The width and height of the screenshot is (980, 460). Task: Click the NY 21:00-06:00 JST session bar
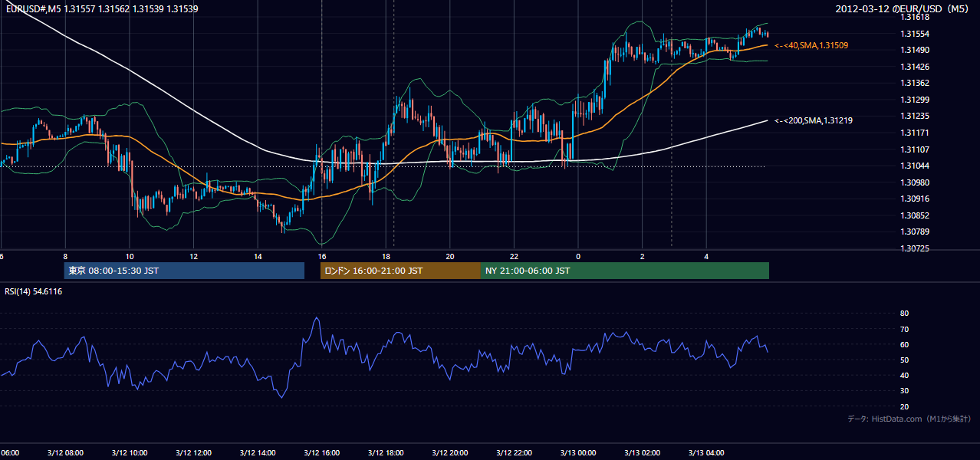click(625, 271)
